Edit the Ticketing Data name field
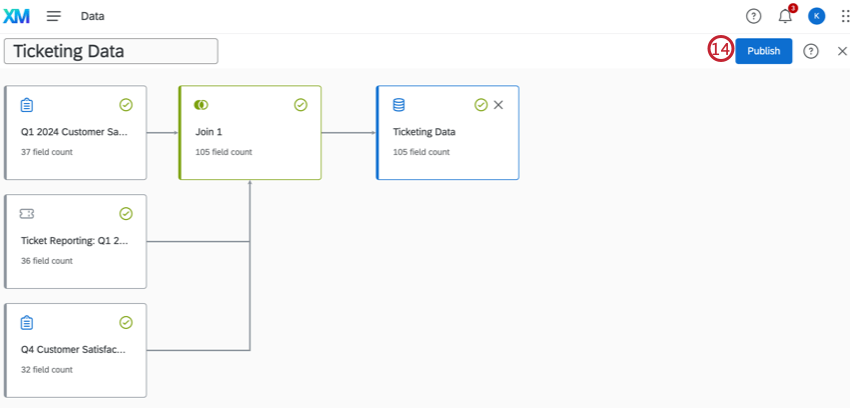Viewport: 850px width, 408px height. click(x=111, y=51)
